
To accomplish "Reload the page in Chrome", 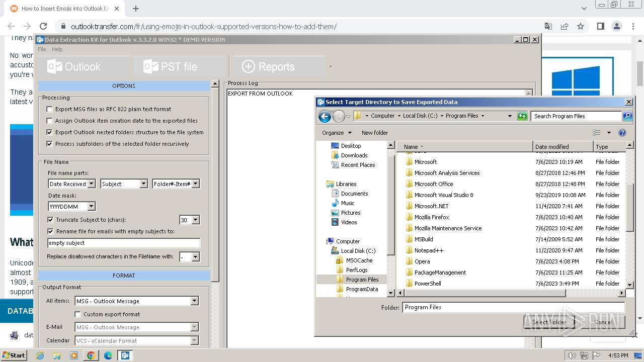I will click(x=43, y=26).
